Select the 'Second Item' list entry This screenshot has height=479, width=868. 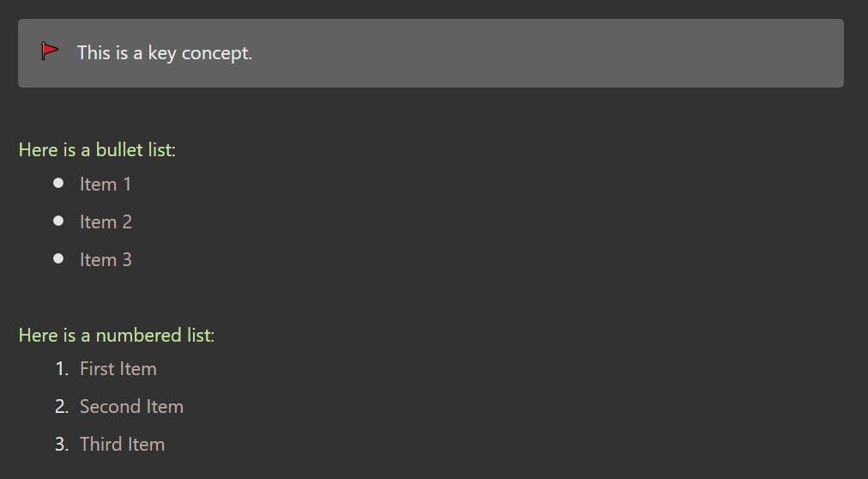131,406
